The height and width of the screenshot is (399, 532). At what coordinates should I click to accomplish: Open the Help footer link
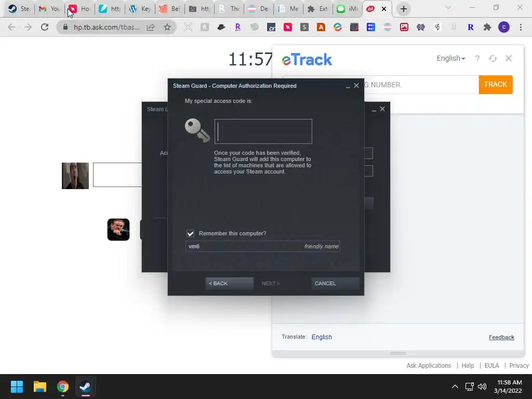(x=468, y=365)
